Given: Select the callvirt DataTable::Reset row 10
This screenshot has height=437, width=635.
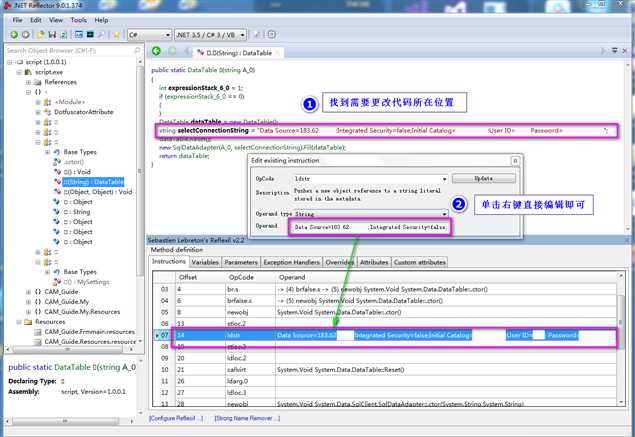Looking at the screenshot, I should (385, 370).
